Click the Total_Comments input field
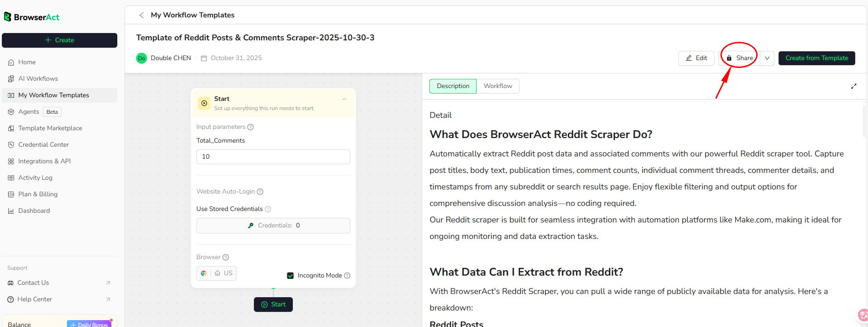 click(273, 157)
